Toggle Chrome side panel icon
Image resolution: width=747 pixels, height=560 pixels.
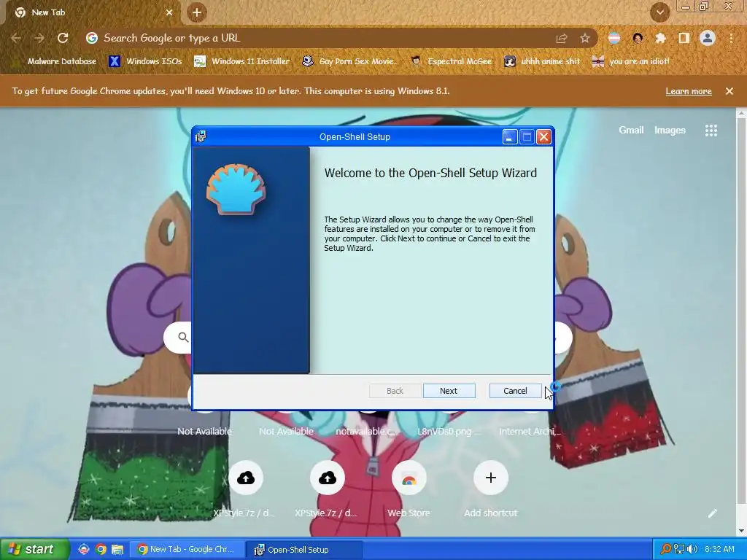tap(684, 38)
